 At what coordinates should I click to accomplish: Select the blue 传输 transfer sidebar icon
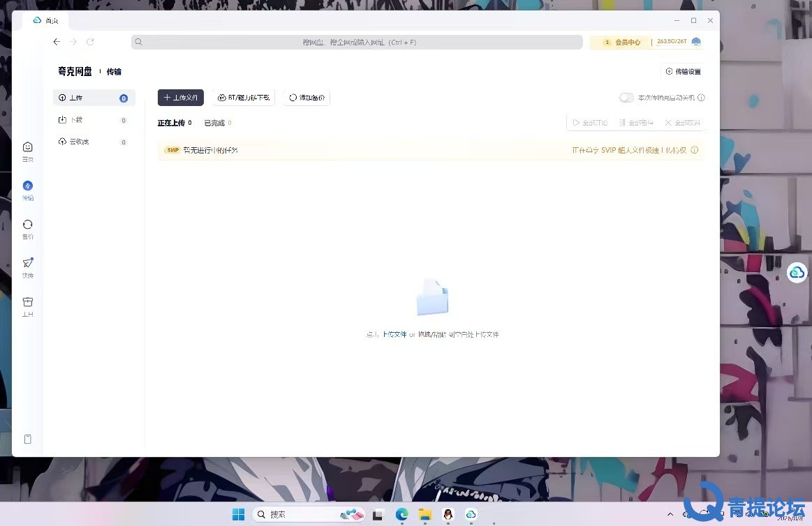[x=28, y=186]
